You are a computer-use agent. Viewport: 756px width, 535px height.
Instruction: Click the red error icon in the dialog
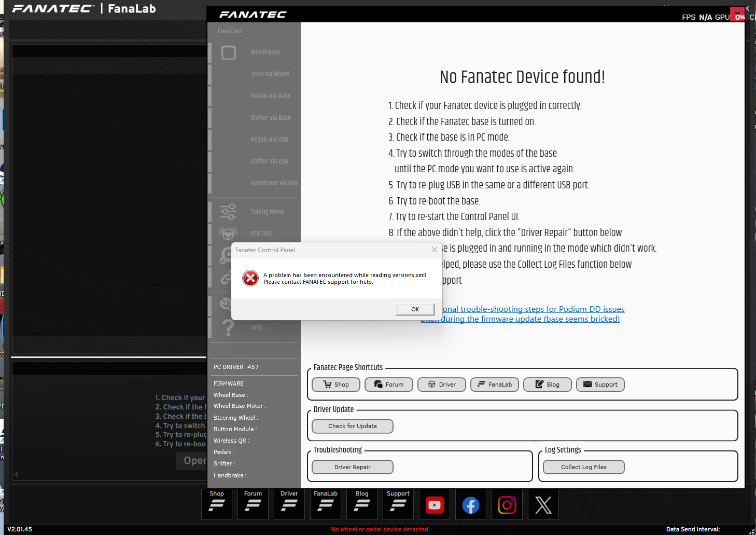click(x=250, y=278)
